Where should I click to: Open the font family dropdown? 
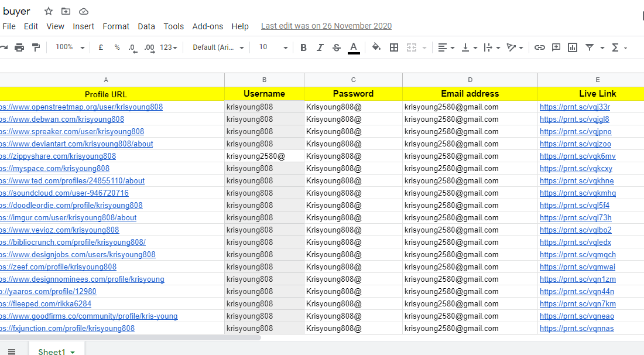[217, 47]
